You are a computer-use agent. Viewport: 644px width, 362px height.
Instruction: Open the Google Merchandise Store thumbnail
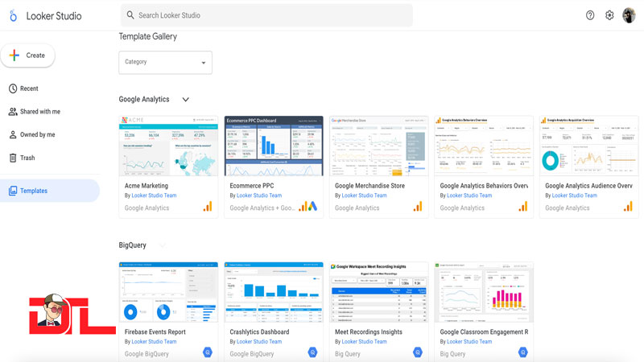tap(378, 146)
